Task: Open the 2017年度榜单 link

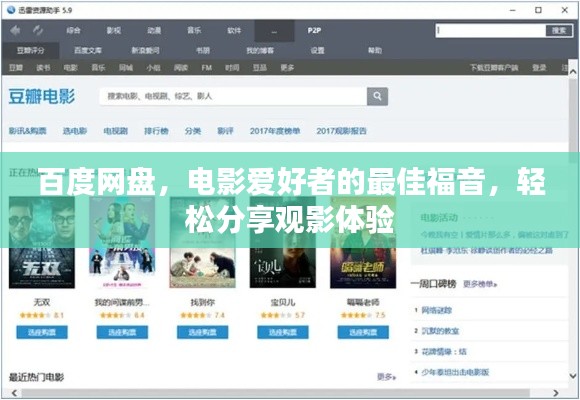Action: point(275,131)
